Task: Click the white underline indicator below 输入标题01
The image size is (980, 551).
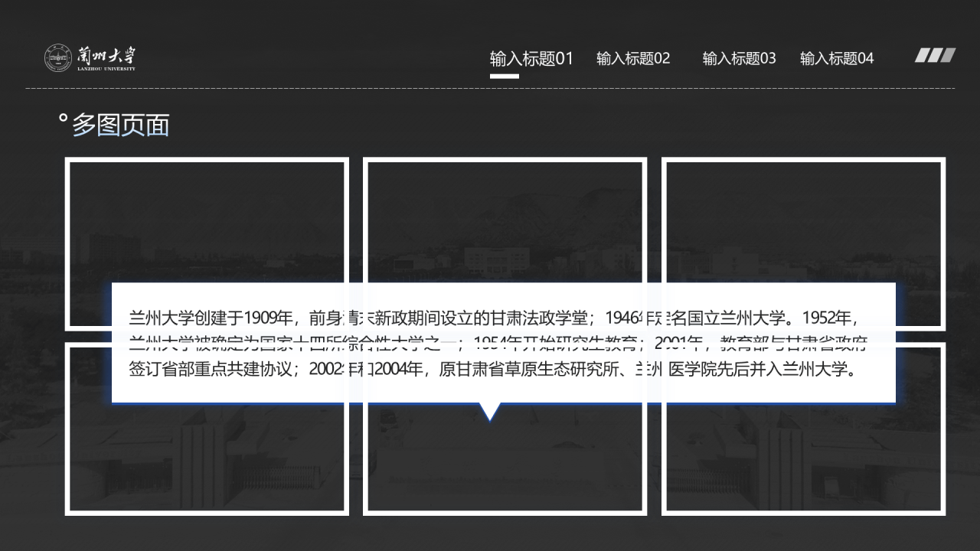Action: coord(503,77)
